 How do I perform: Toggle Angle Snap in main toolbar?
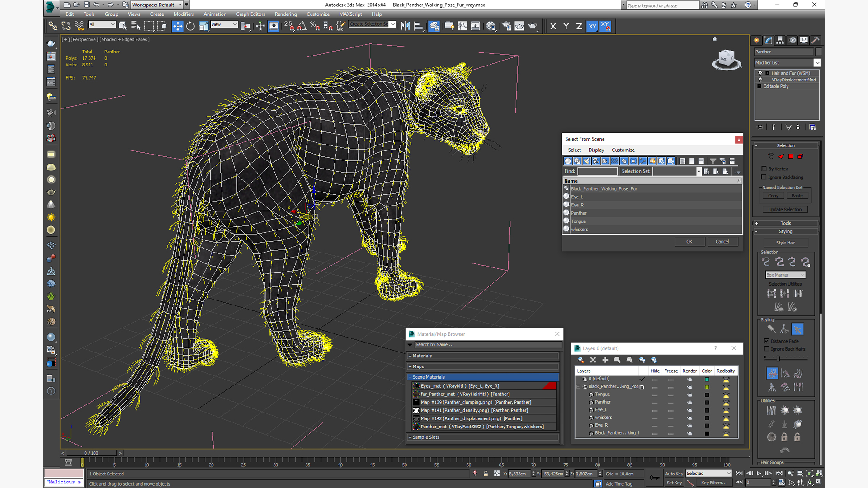302,26
